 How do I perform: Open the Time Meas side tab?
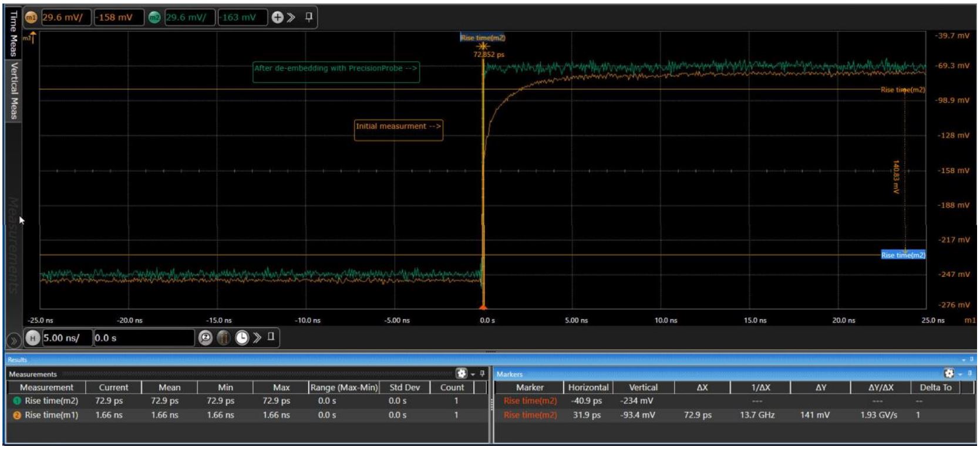coord(13,33)
